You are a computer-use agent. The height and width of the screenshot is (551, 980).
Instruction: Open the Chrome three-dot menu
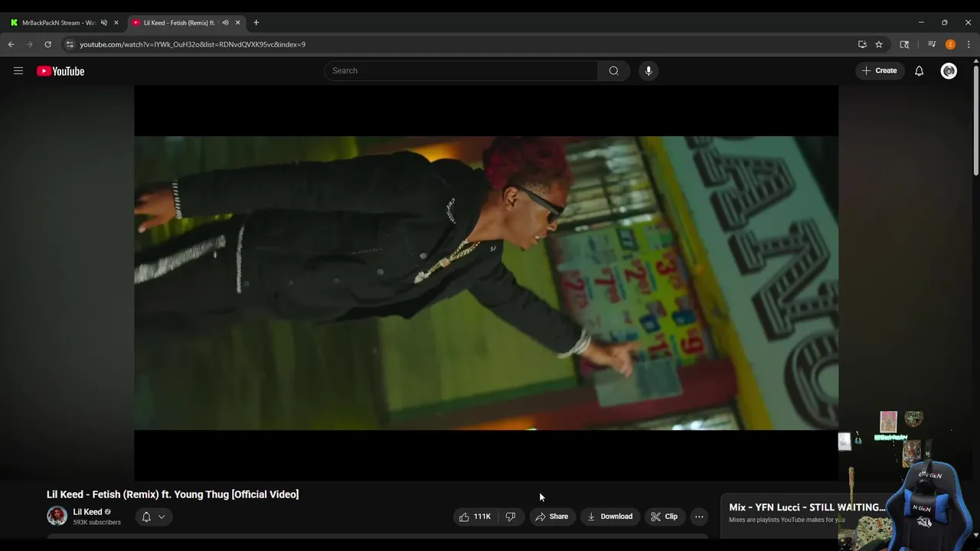click(x=969, y=44)
